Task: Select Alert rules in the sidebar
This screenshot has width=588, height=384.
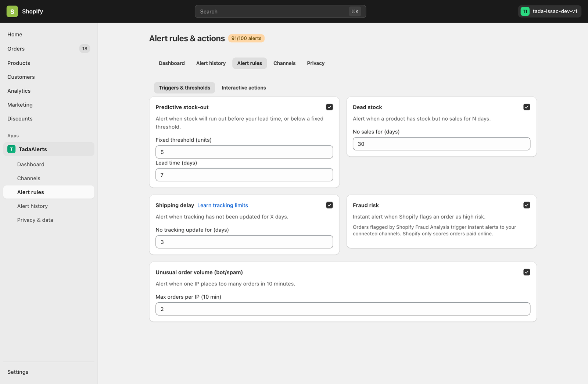Action: [49, 192]
